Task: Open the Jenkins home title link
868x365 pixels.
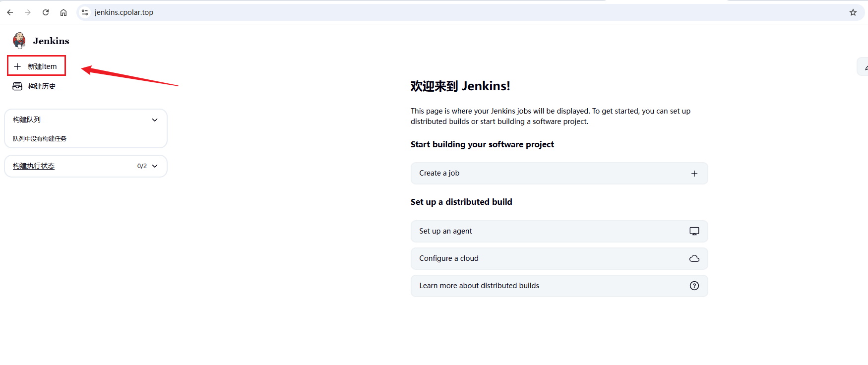Action: click(x=51, y=41)
